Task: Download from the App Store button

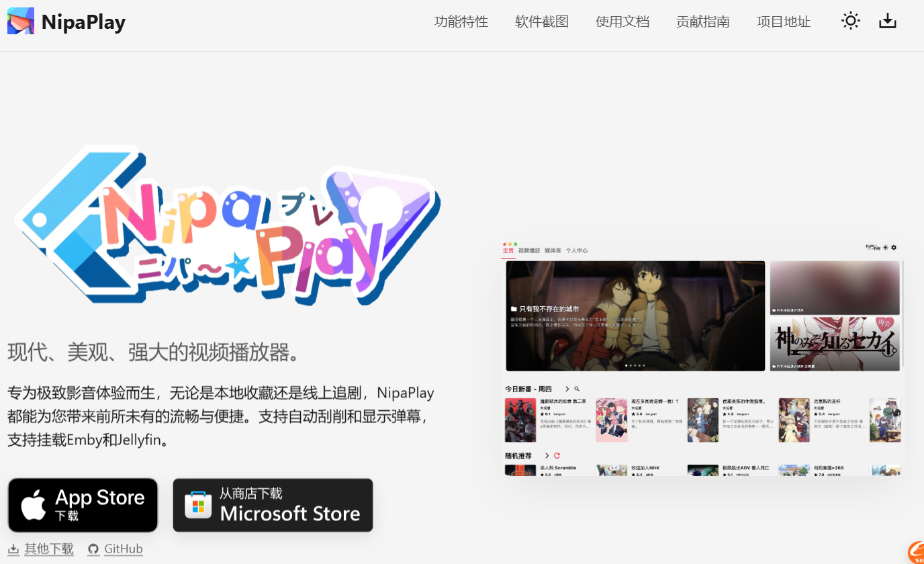Action: [x=83, y=505]
